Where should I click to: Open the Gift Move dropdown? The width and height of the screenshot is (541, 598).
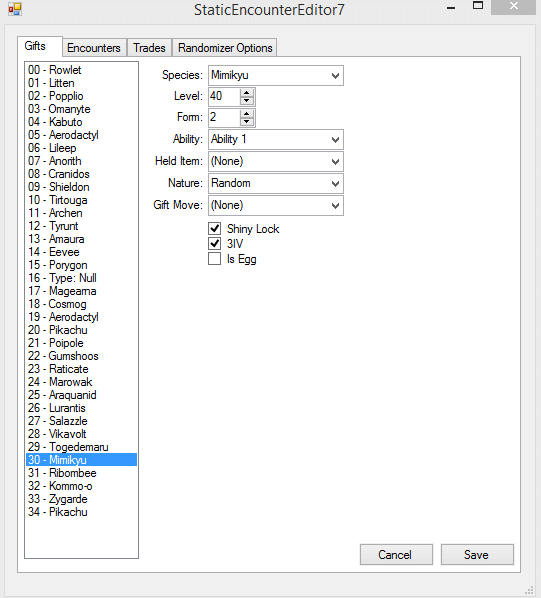pos(276,206)
